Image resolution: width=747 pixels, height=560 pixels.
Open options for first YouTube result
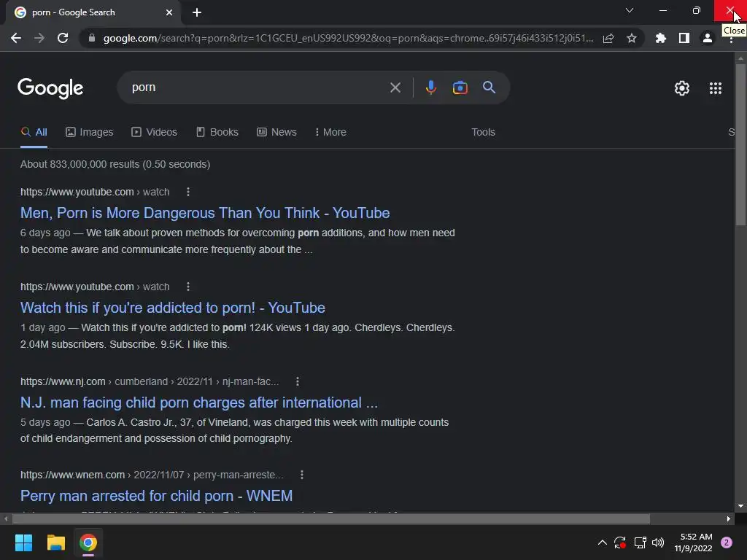188,192
